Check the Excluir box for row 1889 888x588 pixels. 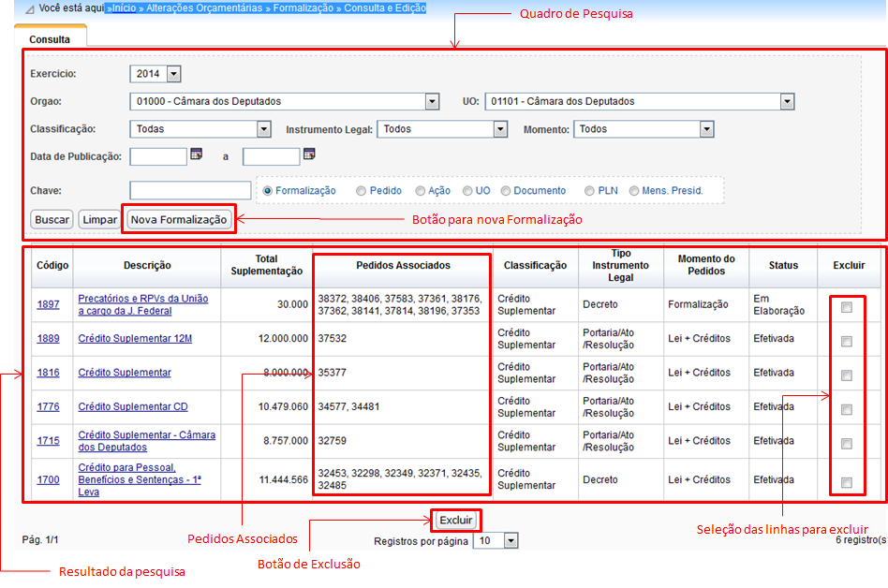(847, 341)
